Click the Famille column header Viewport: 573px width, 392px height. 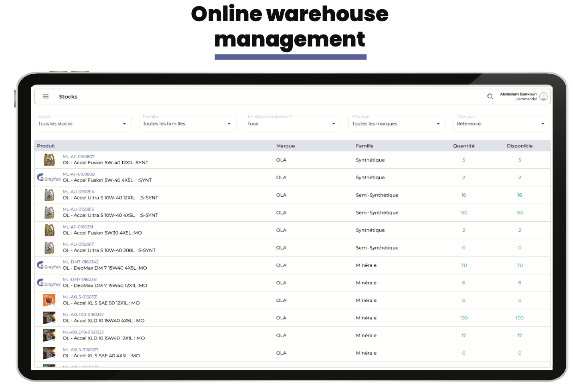click(x=364, y=146)
